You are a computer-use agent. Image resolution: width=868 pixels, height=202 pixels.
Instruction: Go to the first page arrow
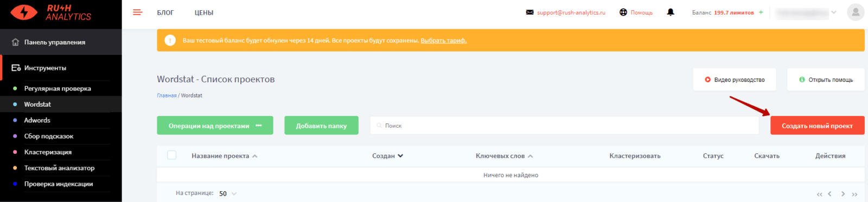pos(819,194)
